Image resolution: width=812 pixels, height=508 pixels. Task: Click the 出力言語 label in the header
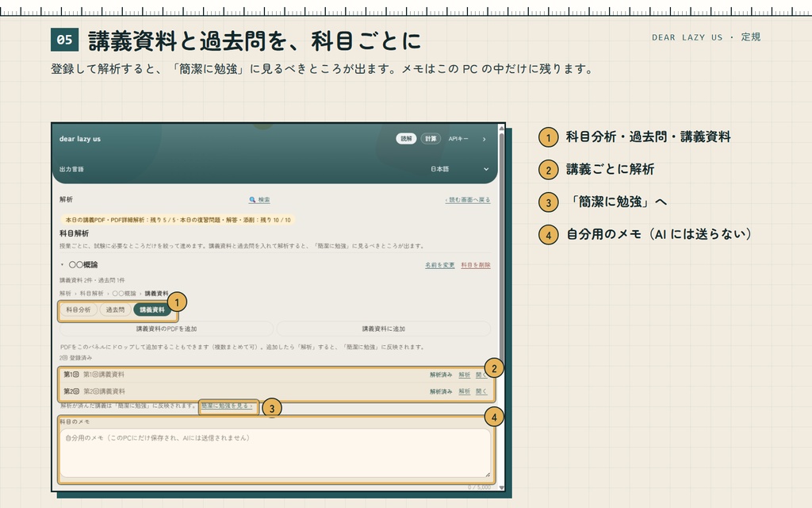coord(71,169)
